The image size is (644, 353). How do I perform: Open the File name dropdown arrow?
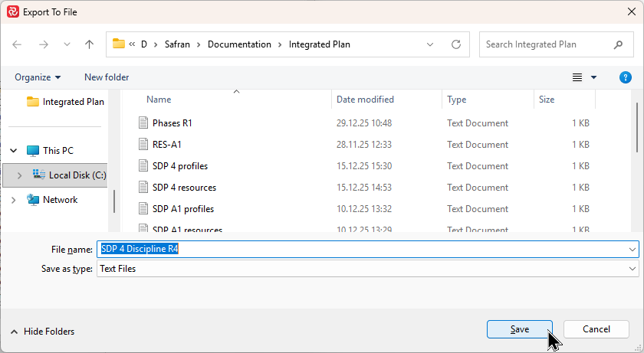[632, 250]
